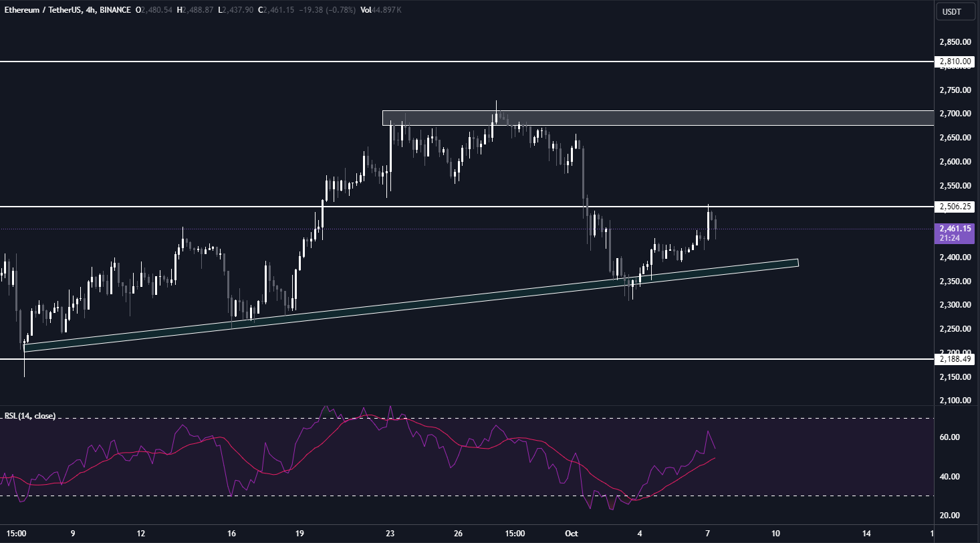This screenshot has height=543, width=980.
Task: Click the high value 2,488.87
Action: pos(199,11)
